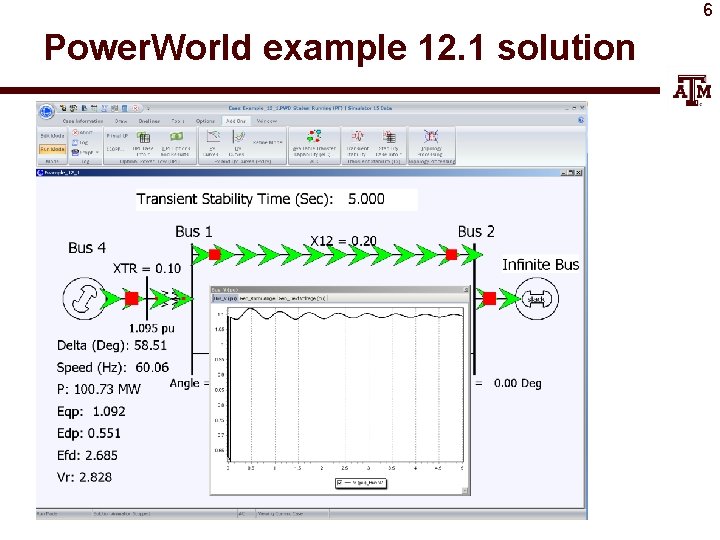
Task: Expand the Script dropdown arrow
Action: tap(97, 152)
